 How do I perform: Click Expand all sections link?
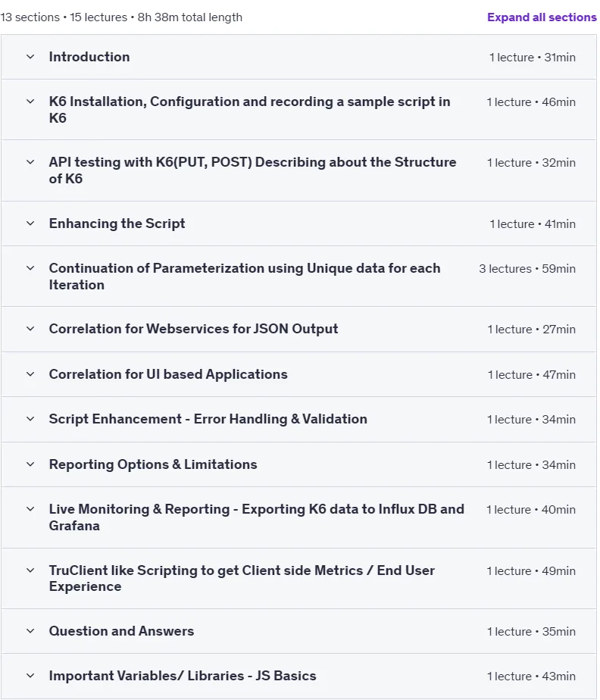coord(542,17)
